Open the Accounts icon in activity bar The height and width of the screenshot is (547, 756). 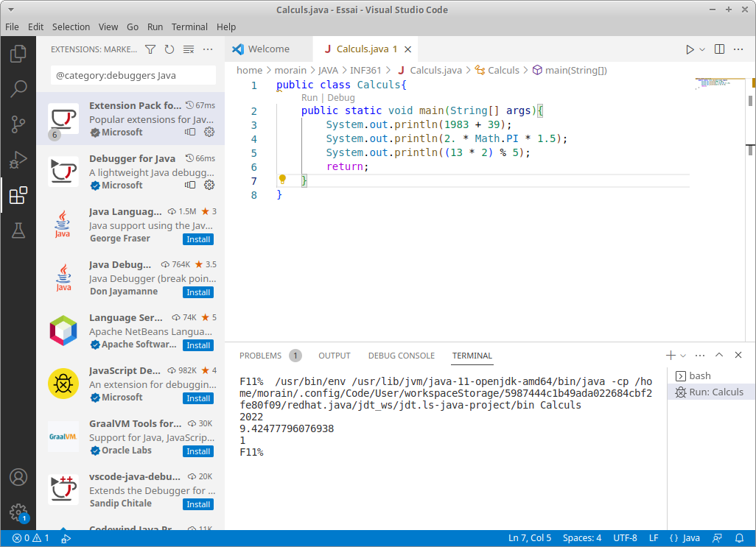pyautogui.click(x=18, y=477)
